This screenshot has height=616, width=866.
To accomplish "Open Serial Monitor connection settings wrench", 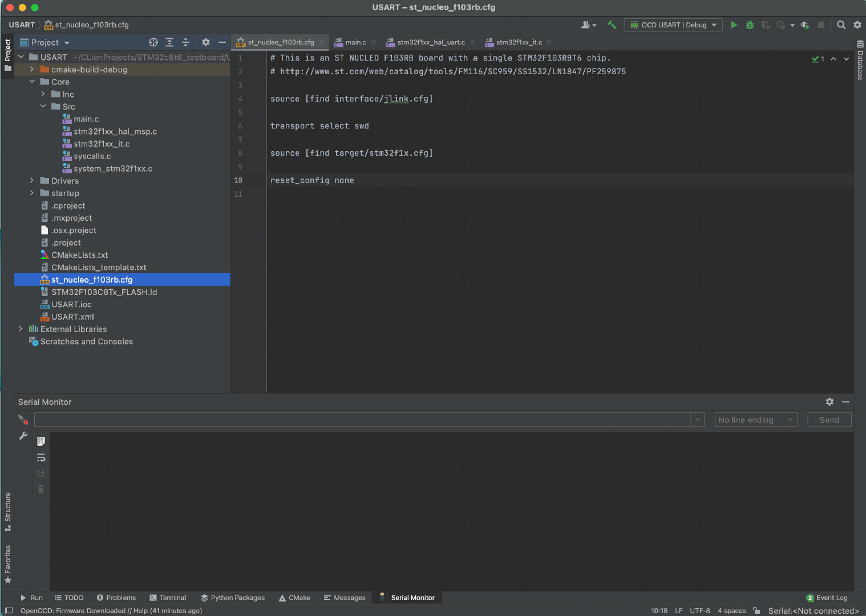I will 23,436.
